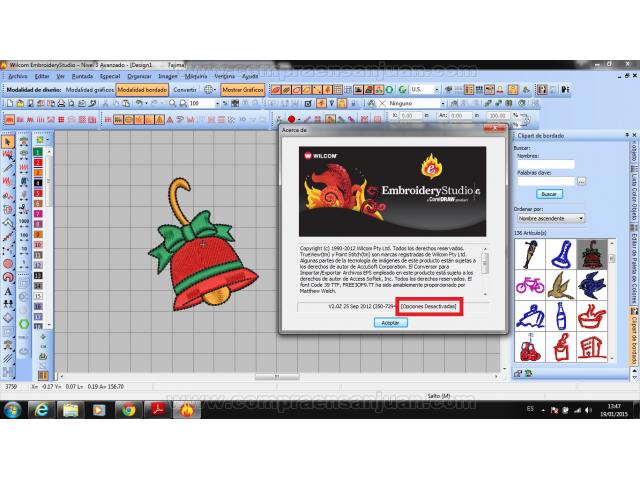Open Google Chrome from the taskbar
Viewport: 640px width, 480px height.
128,409
